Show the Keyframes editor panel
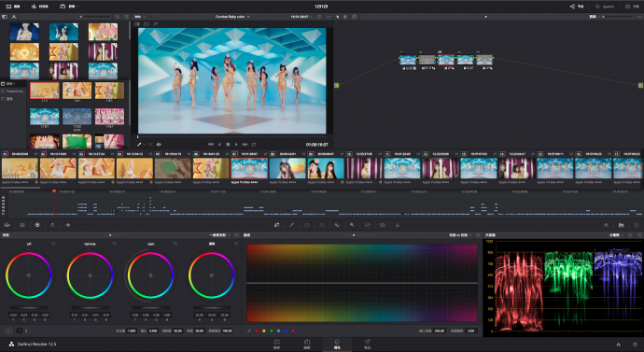 pos(606,225)
